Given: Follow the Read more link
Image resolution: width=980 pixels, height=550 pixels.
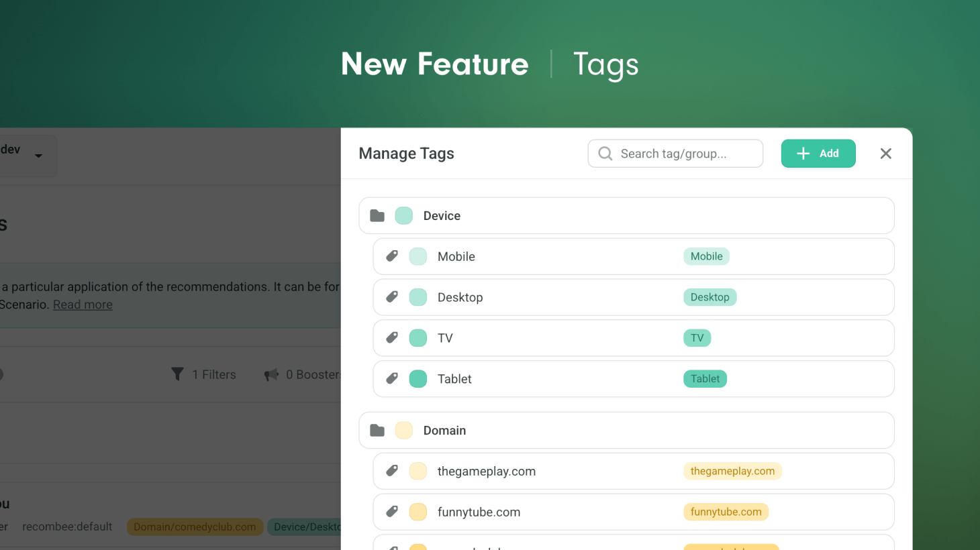Looking at the screenshot, I should click(83, 305).
